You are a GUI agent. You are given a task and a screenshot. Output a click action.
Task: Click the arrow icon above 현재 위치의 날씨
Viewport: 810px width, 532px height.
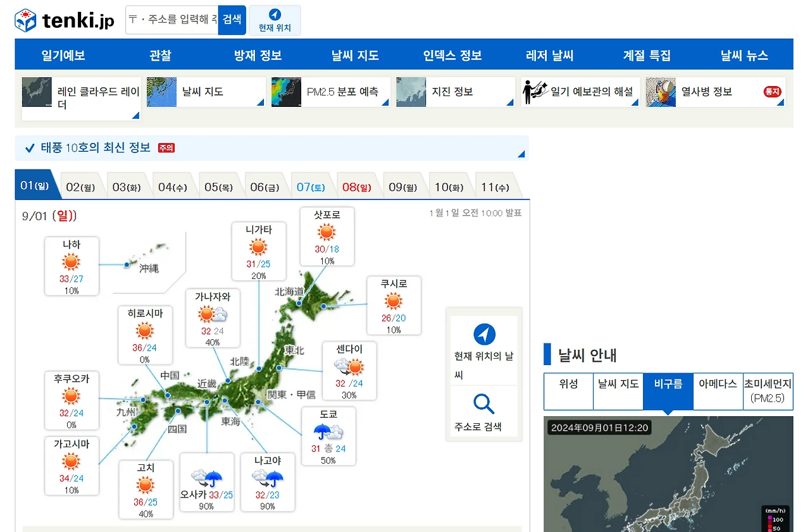pos(483,334)
